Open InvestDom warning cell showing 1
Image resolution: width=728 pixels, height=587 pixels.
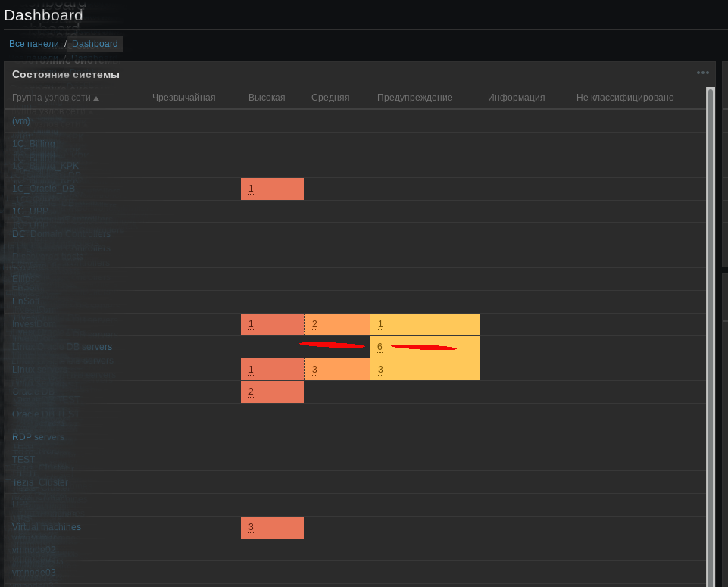[x=425, y=324]
